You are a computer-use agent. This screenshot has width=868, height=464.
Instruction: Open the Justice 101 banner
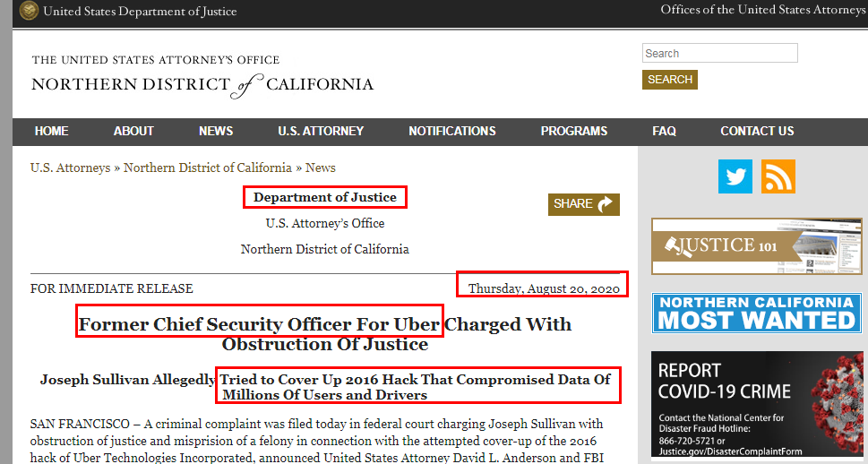point(757,246)
